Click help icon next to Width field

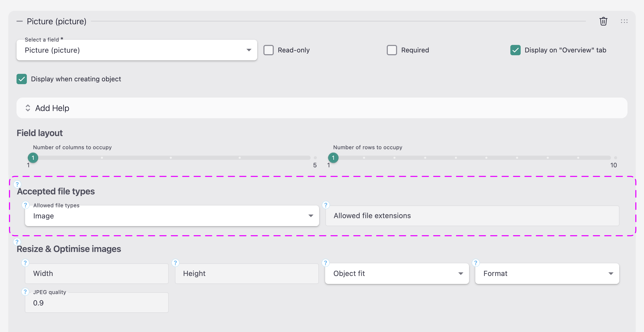pos(25,263)
